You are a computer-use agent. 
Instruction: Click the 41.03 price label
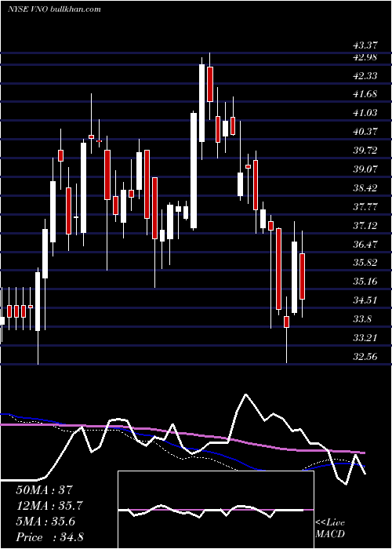[x=365, y=113]
